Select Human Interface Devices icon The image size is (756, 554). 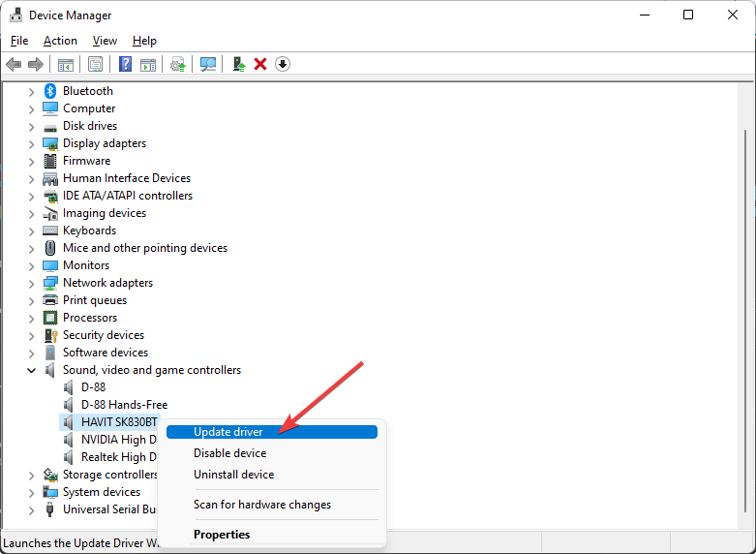click(50, 178)
